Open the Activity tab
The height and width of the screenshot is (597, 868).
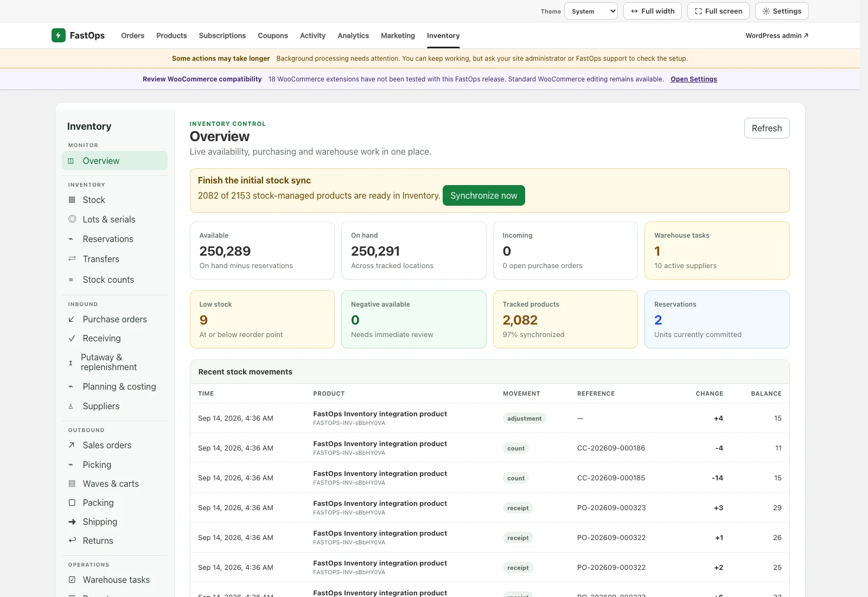312,36
